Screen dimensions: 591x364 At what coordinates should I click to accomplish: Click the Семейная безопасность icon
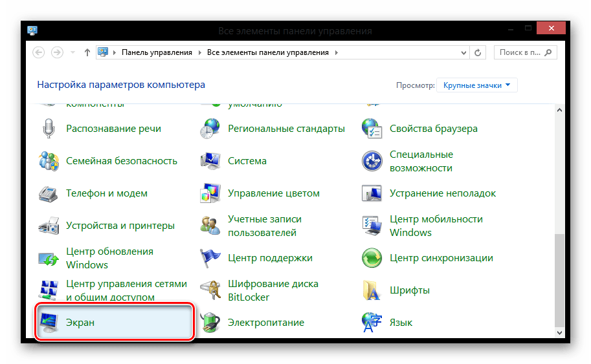click(x=49, y=160)
